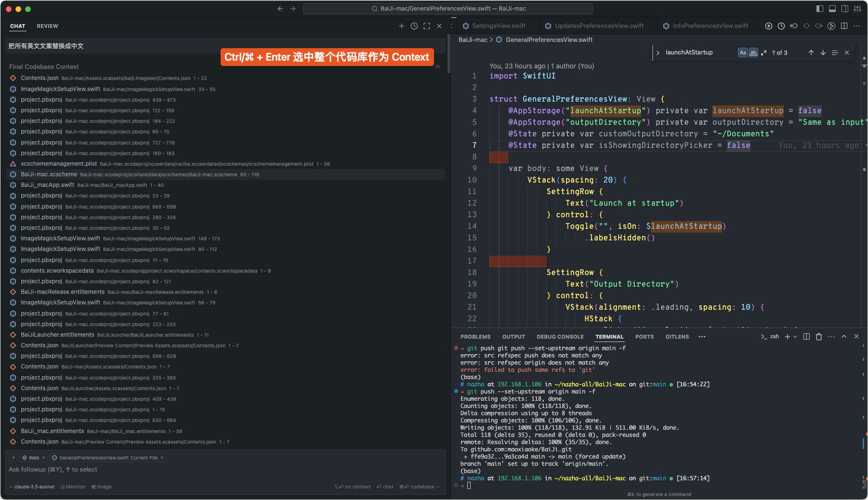Toggle secondary sidebar layout icon in the title bar

pos(845,9)
